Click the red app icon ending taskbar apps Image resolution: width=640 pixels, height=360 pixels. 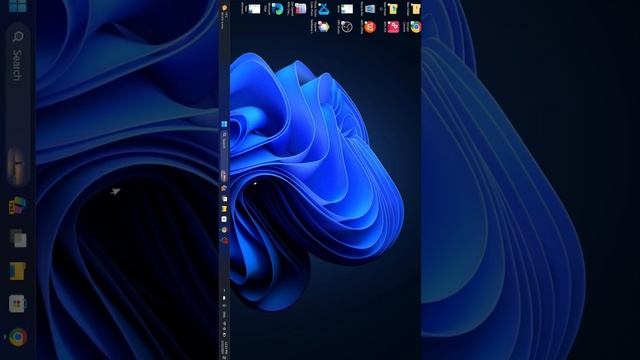(224, 240)
